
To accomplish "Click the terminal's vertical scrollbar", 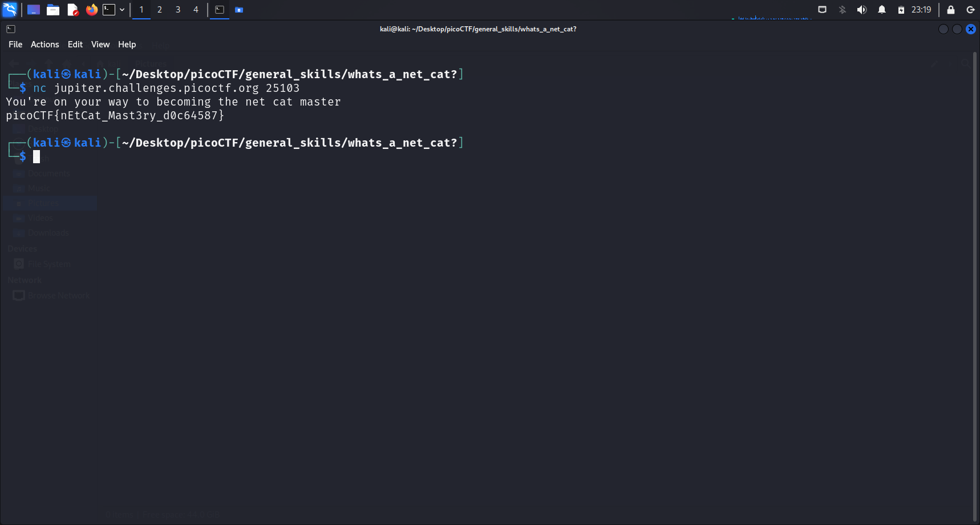I will tap(975, 285).
